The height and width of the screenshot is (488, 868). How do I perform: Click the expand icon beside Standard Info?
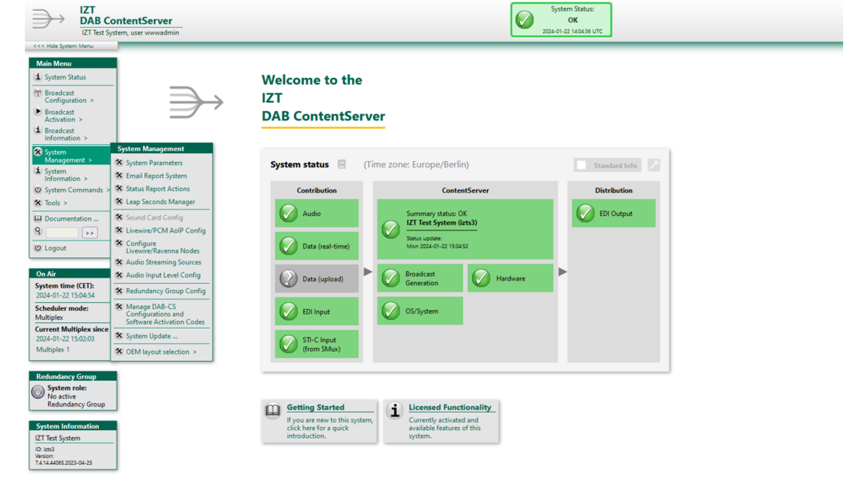click(653, 165)
